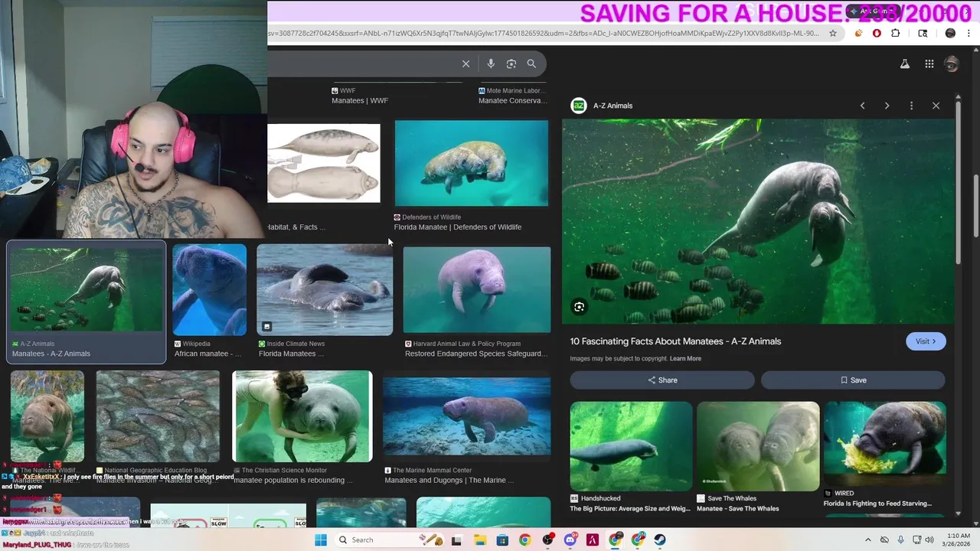Image resolution: width=980 pixels, height=551 pixels.
Task: Go to the previous image in preview panel
Action: coord(862,106)
